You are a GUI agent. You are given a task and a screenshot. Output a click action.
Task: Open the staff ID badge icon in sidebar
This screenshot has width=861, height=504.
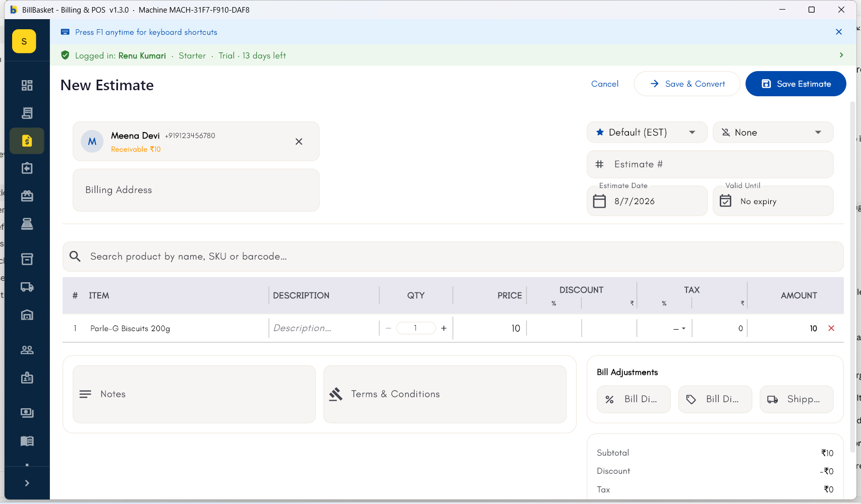tap(27, 378)
